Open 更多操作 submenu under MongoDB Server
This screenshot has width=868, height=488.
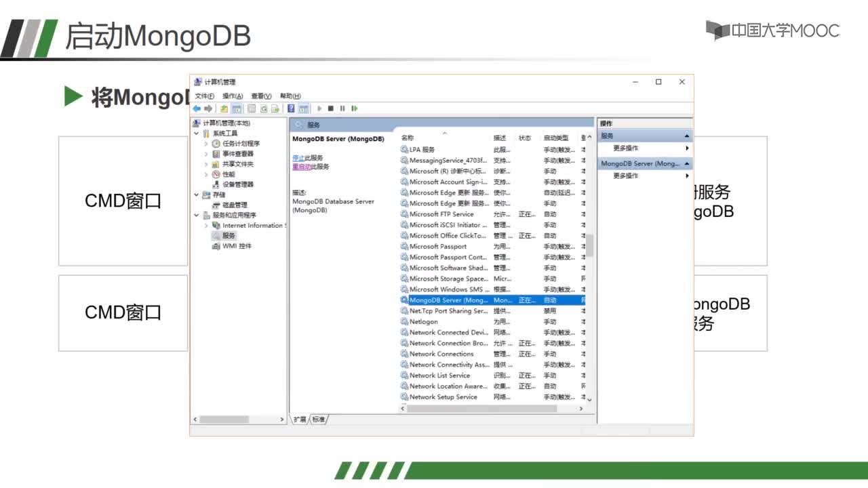point(644,176)
